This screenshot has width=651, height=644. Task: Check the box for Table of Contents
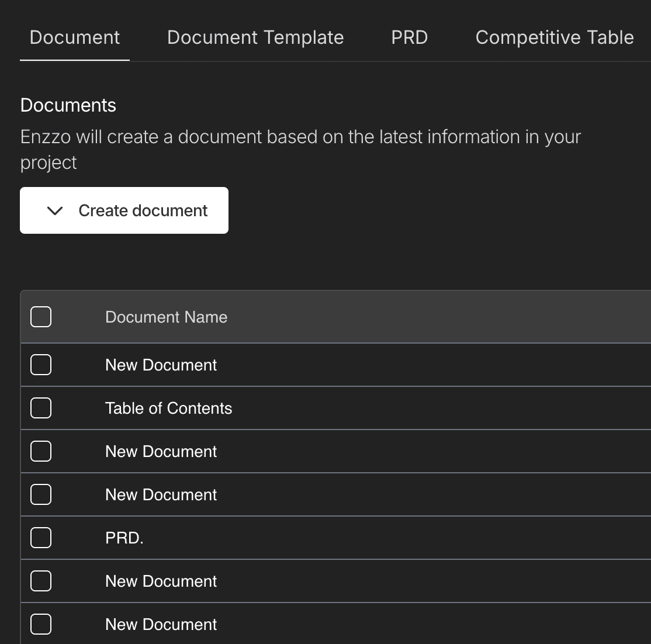click(41, 408)
